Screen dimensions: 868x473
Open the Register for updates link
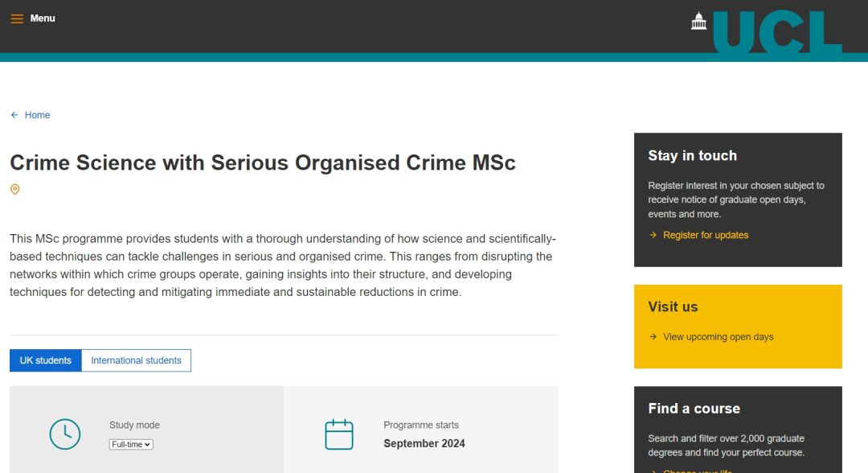(x=706, y=236)
